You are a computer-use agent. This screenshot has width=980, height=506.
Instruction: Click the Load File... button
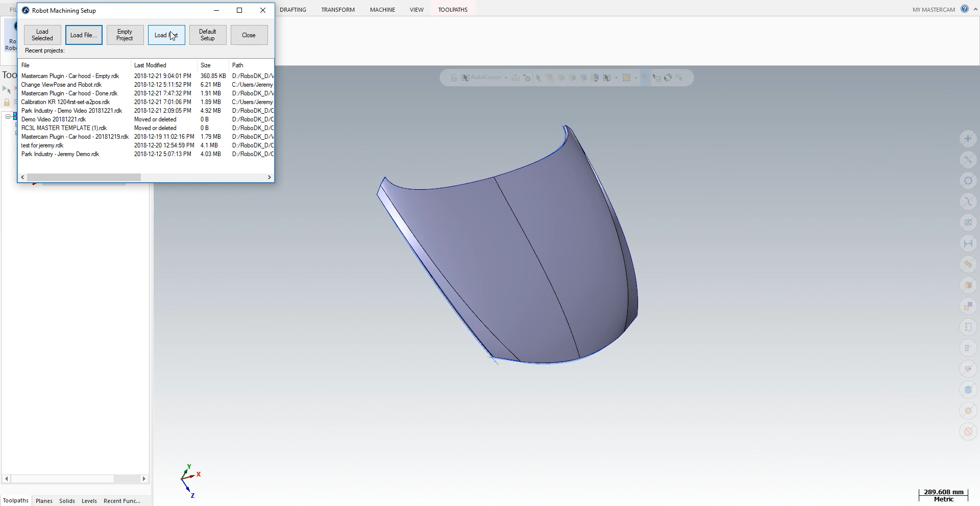(84, 35)
